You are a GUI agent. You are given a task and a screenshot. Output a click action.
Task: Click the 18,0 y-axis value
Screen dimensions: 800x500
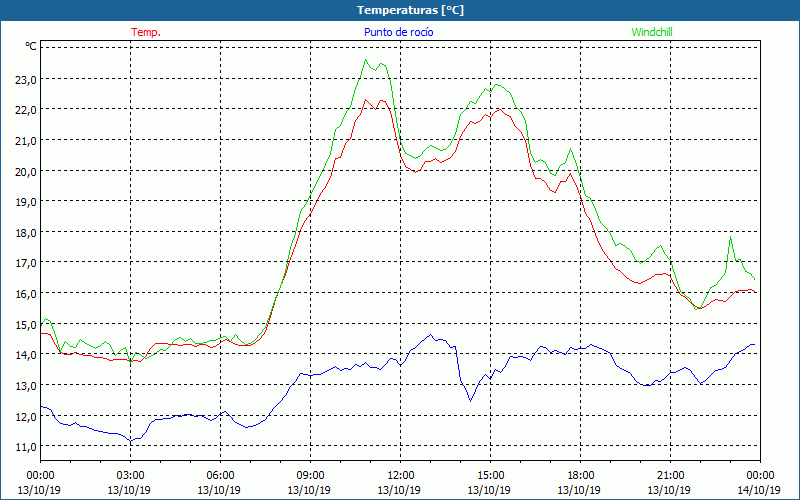[26, 232]
